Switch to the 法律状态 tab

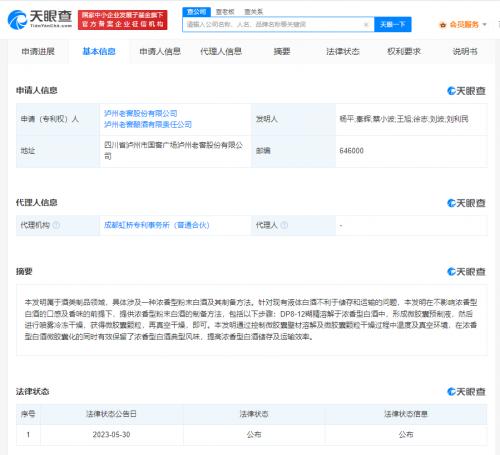point(343,51)
